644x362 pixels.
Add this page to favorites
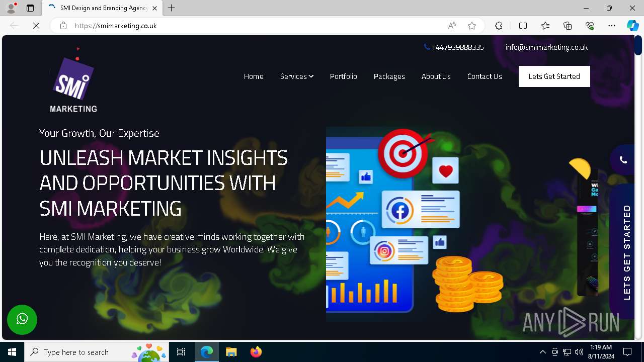472,26
